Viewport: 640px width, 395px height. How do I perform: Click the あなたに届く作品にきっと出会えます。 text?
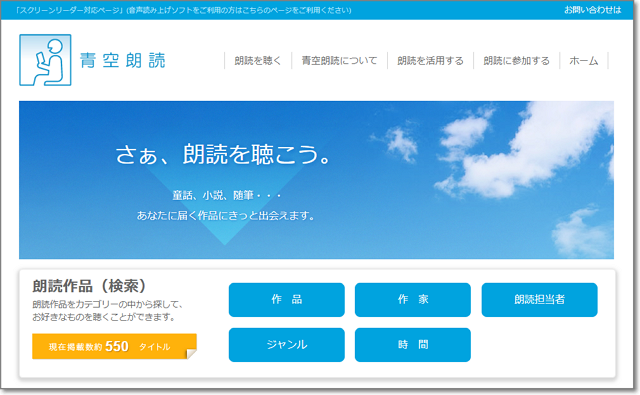tap(226, 215)
